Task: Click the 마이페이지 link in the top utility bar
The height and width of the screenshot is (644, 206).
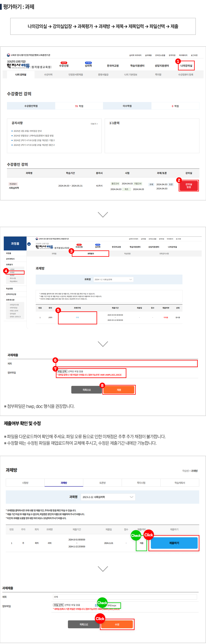Action: (183, 55)
